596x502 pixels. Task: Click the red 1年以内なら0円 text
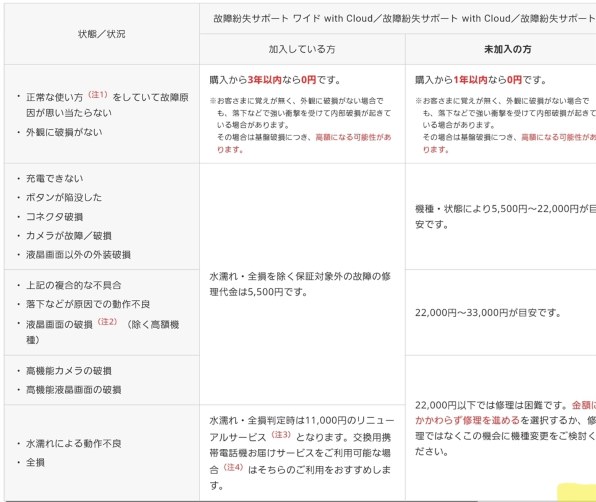pos(488,80)
